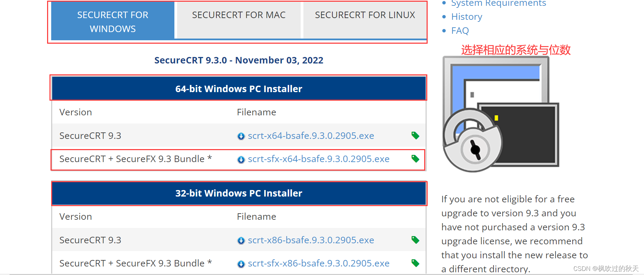
Task: Click the scrt-x86-bsafe.9.3.0.2905.exe download link
Action: click(x=311, y=240)
